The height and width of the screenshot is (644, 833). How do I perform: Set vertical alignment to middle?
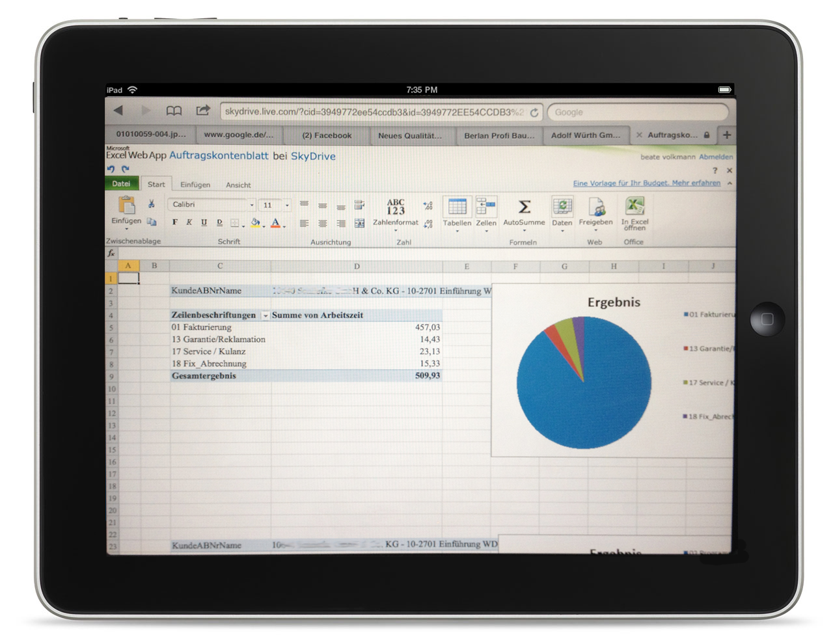(322, 205)
